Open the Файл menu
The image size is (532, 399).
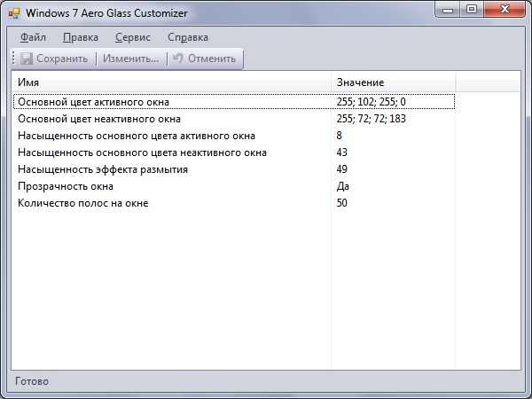pyautogui.click(x=34, y=37)
